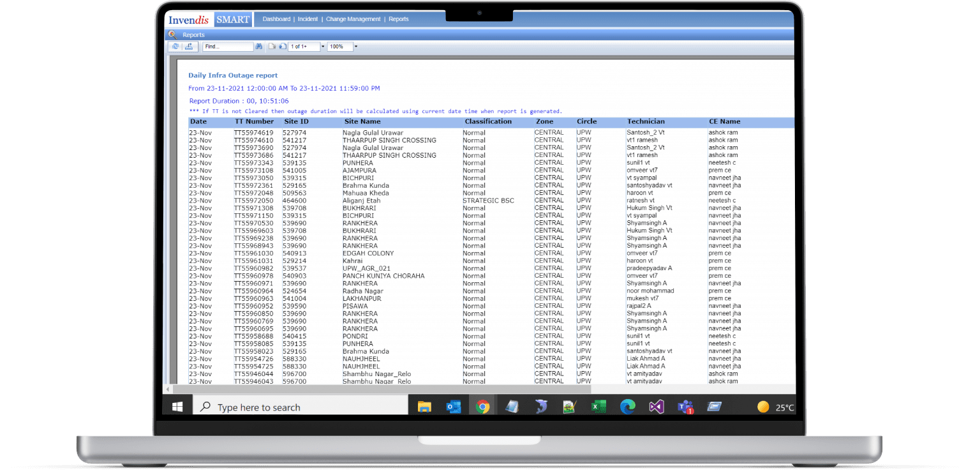
Task: Click the horizontal scrollbar below the report
Action: click(383, 388)
